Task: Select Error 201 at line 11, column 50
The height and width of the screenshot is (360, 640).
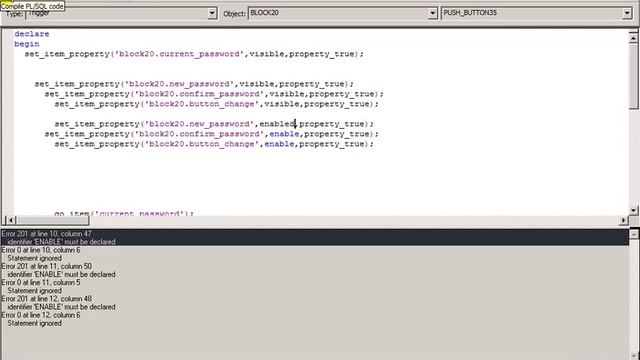Action: 315,270
